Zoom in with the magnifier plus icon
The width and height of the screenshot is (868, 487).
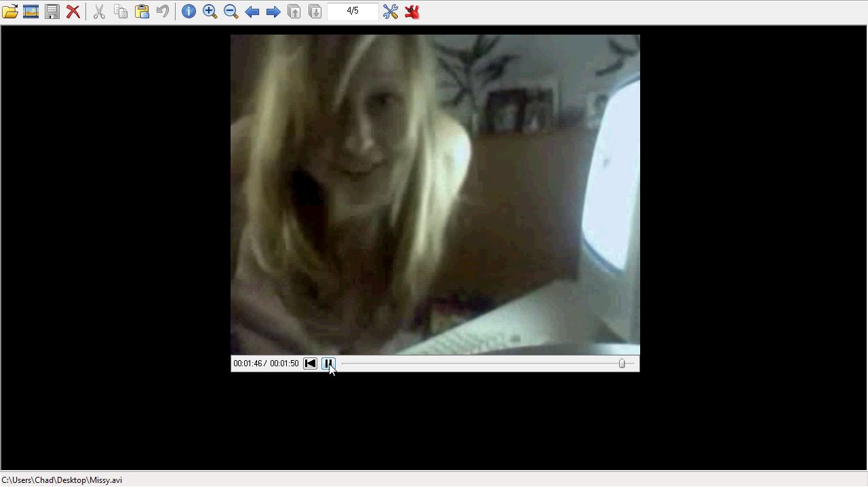pyautogui.click(x=210, y=12)
